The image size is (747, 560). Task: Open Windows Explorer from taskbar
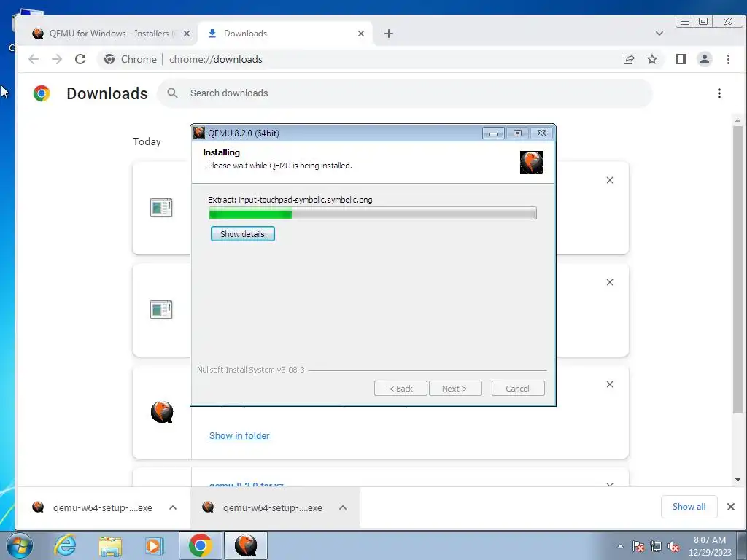111,545
